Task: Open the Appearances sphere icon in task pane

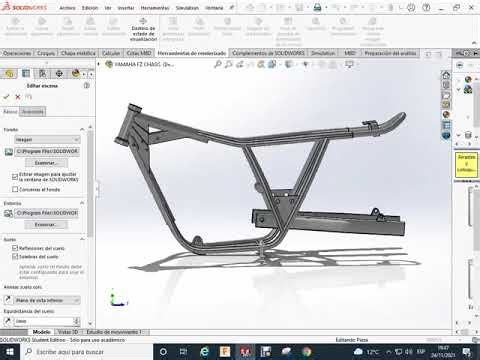Action: pos(446,114)
